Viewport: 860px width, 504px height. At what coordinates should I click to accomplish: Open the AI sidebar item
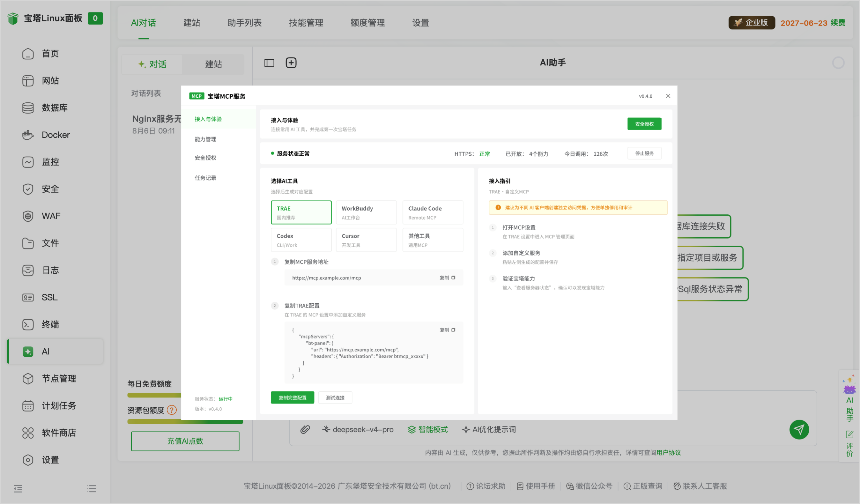pyautogui.click(x=55, y=352)
